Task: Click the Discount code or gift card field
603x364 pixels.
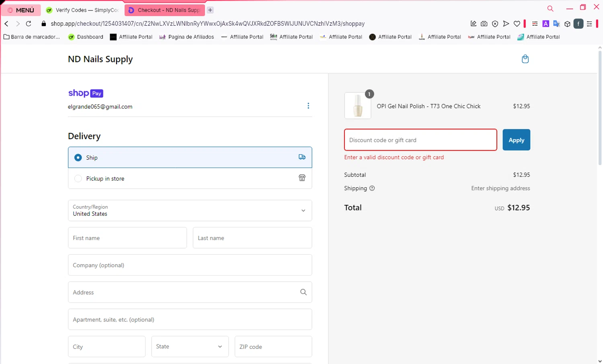Action: pos(420,140)
